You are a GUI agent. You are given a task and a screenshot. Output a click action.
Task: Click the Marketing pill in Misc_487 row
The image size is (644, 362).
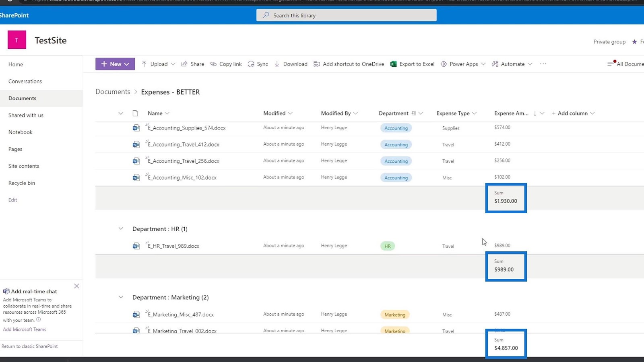point(395,315)
